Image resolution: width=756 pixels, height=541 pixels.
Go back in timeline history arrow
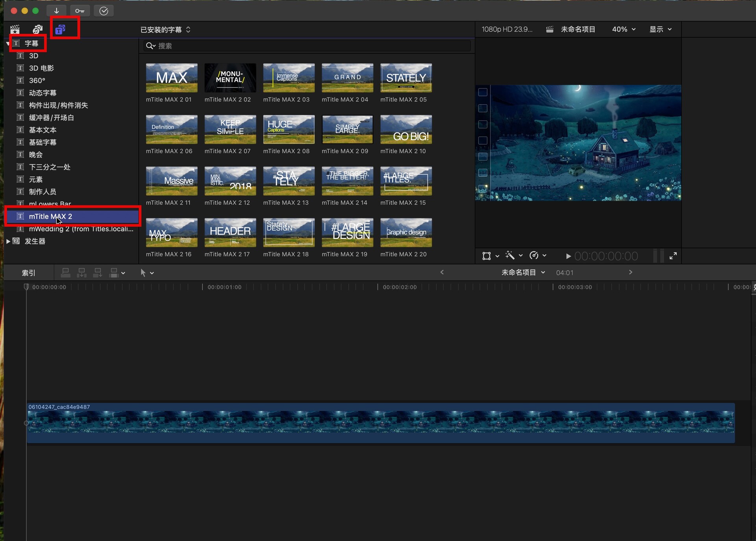click(x=442, y=272)
